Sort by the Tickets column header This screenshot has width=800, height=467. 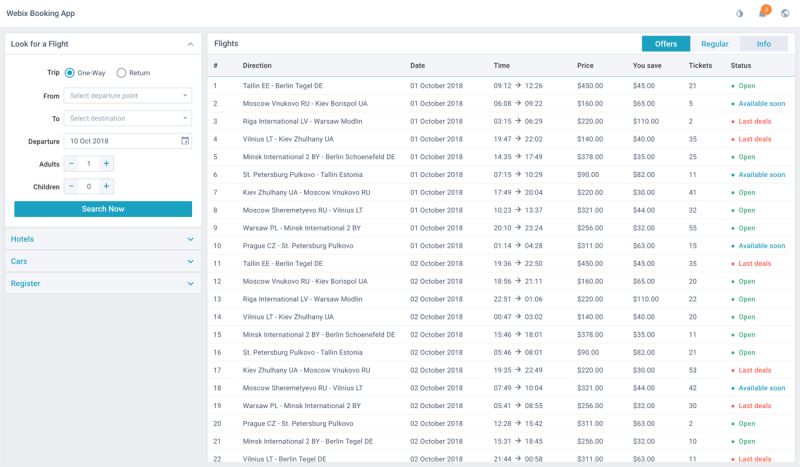click(x=700, y=65)
